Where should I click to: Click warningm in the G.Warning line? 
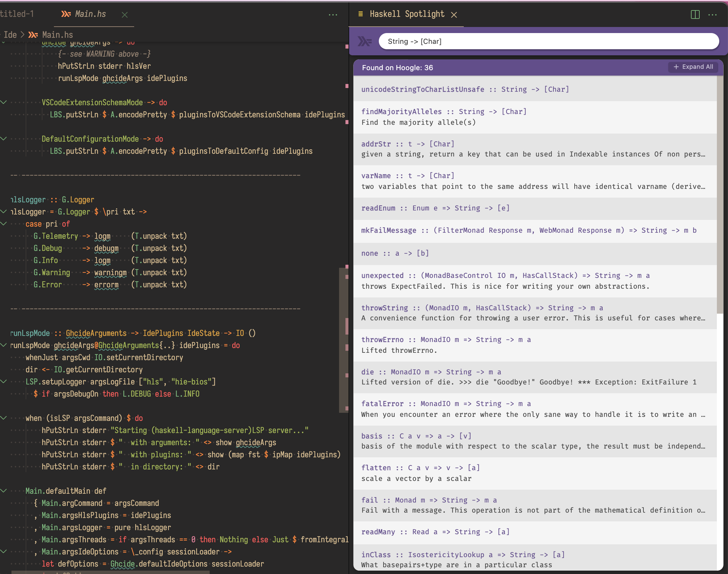110,272
